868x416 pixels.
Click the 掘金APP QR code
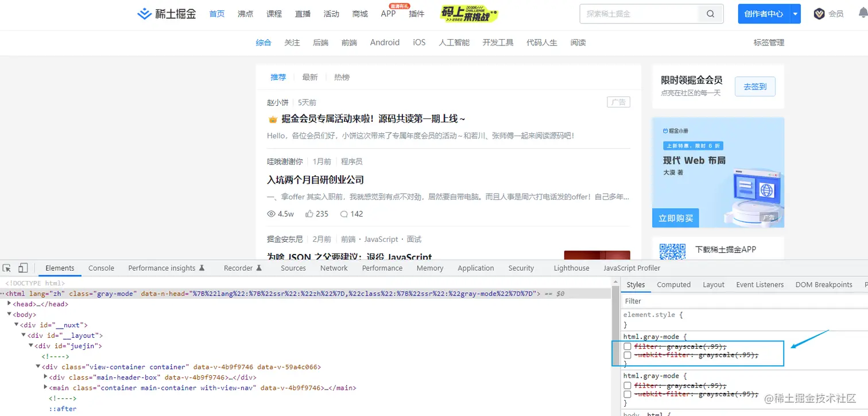(672, 252)
